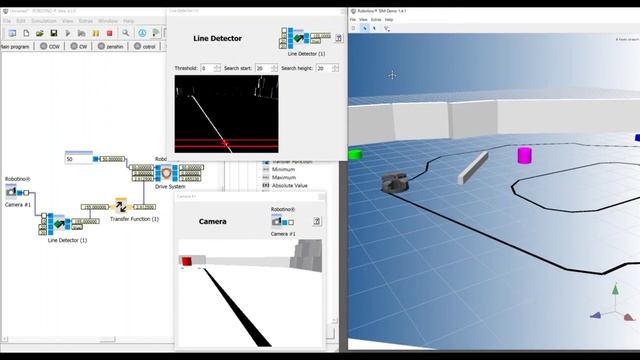The image size is (640, 360).
Task: Click the Drive System block icon
Action: pyautogui.click(x=166, y=173)
